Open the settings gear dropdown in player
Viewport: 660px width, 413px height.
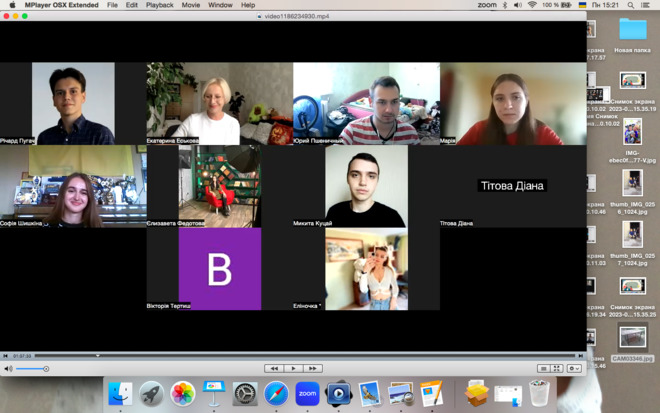click(574, 369)
